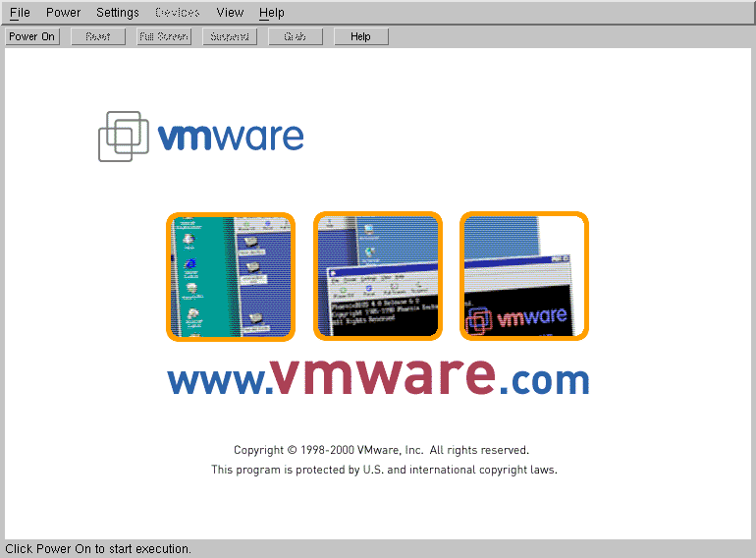Click the Power On toolbar button

point(32,36)
